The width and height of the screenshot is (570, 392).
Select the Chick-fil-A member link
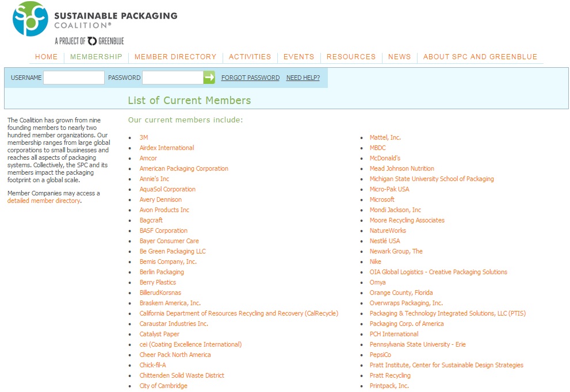tap(152, 365)
